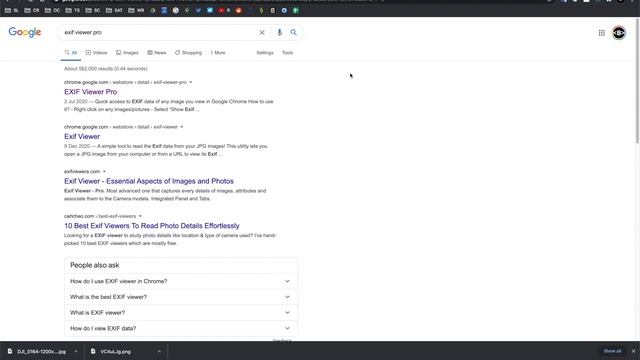
Task: Open the green cross bookmark icon
Action: (x=296, y=10)
